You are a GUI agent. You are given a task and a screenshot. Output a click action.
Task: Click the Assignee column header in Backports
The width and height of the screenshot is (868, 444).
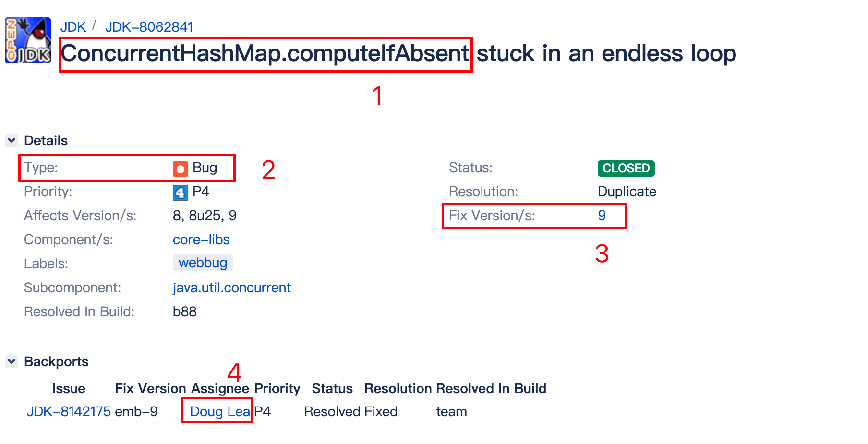[x=220, y=388]
